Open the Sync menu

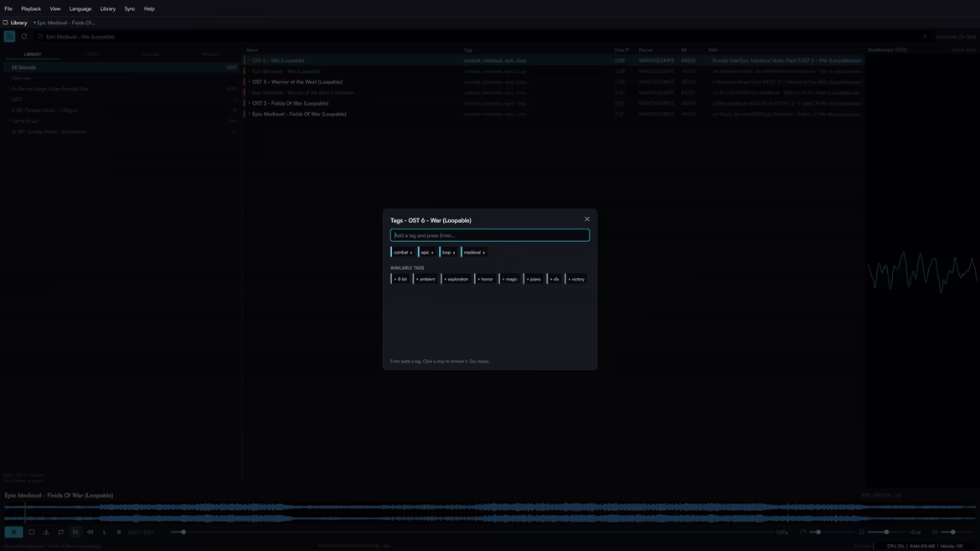(129, 8)
